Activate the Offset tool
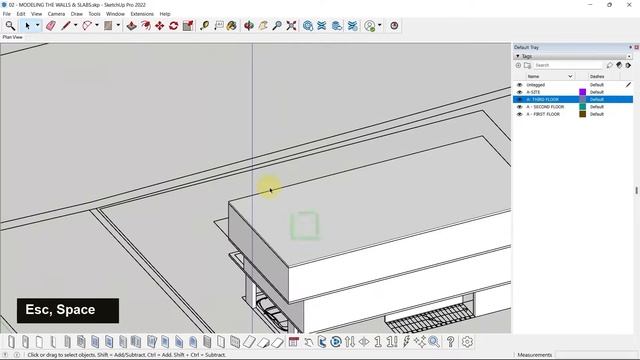 145,26
